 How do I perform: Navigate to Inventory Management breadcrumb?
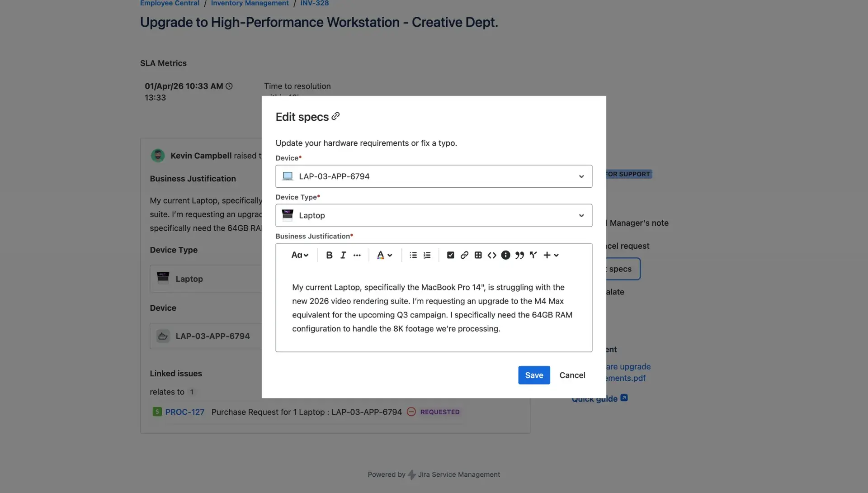click(x=249, y=3)
